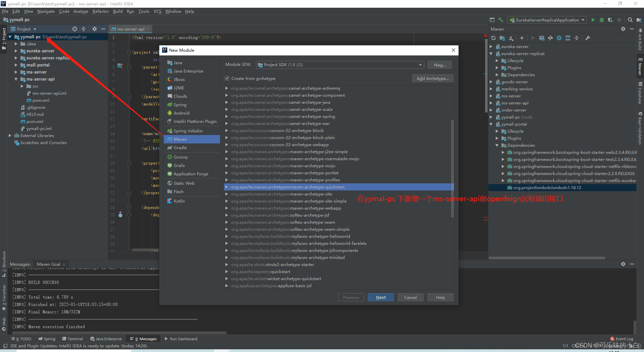Select Android module type
Viewport: 644px width, 352px height.
192,113
